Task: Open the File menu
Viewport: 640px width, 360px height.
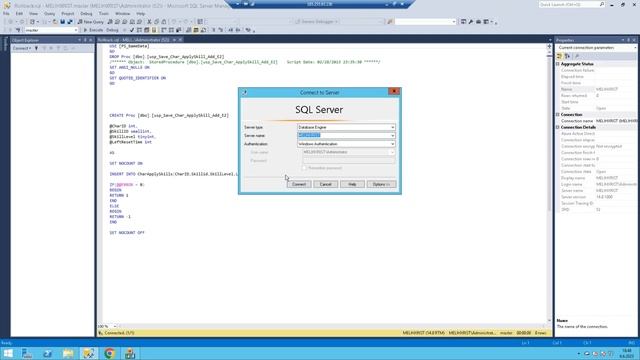Action: point(6,13)
